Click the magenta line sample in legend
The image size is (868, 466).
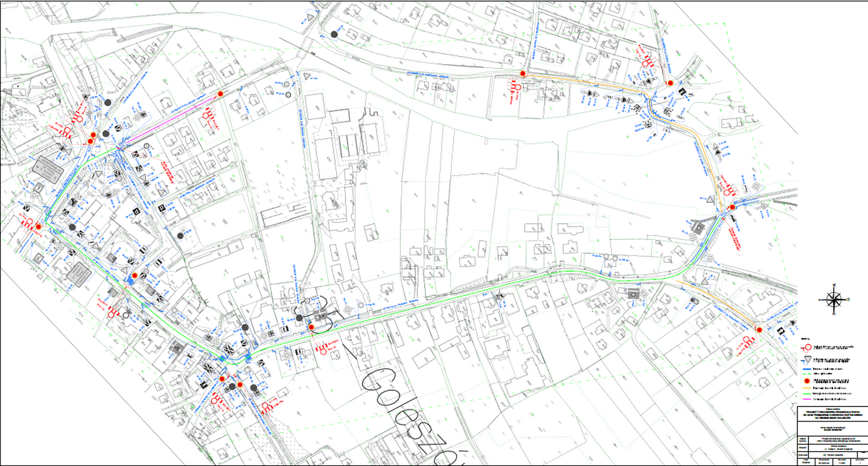(806, 399)
